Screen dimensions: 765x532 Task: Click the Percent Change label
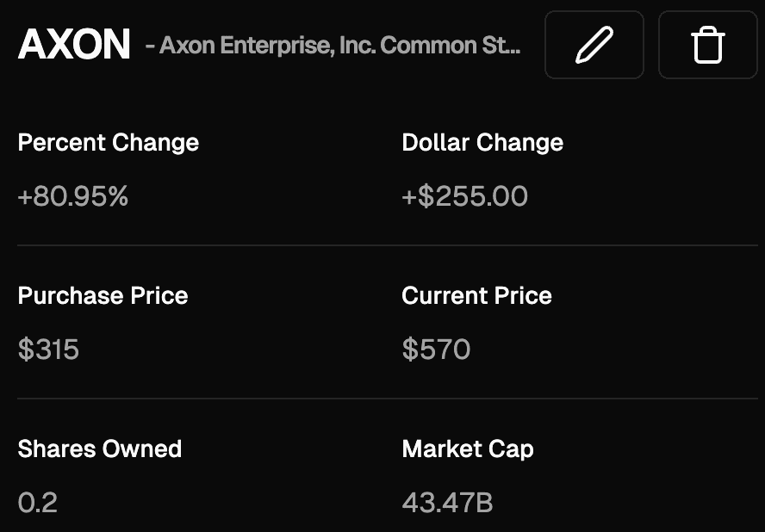(109, 142)
